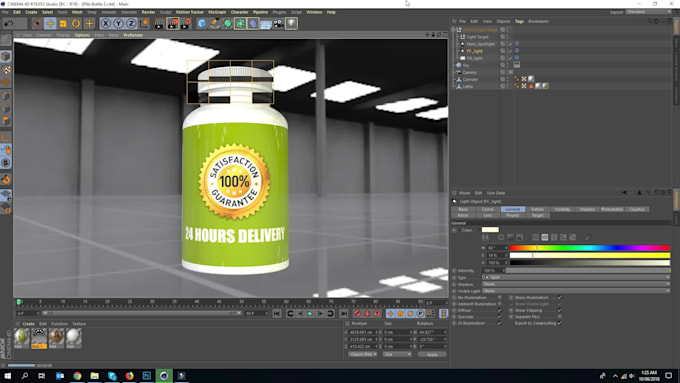Open Edit Render Settings icon
Screen dimensions: 680x383
(186, 23)
